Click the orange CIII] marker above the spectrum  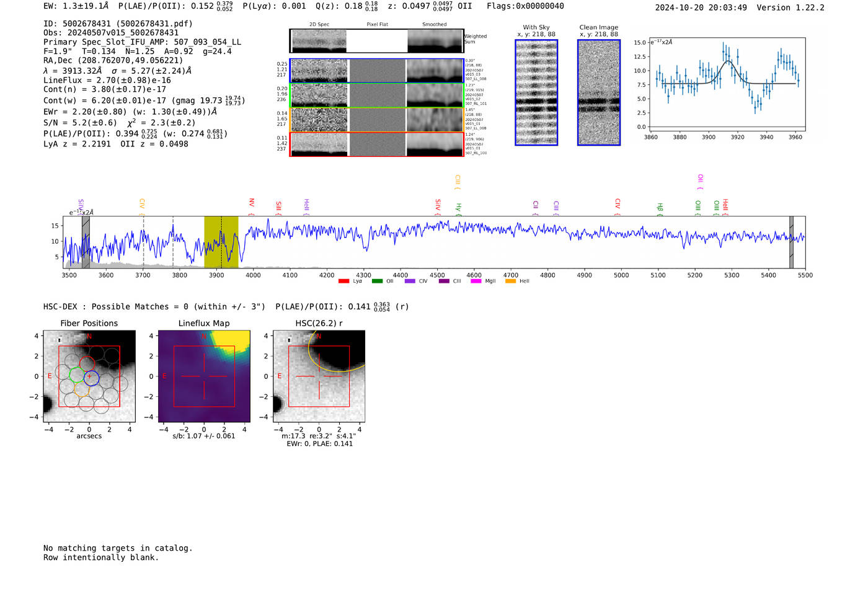[458, 182]
